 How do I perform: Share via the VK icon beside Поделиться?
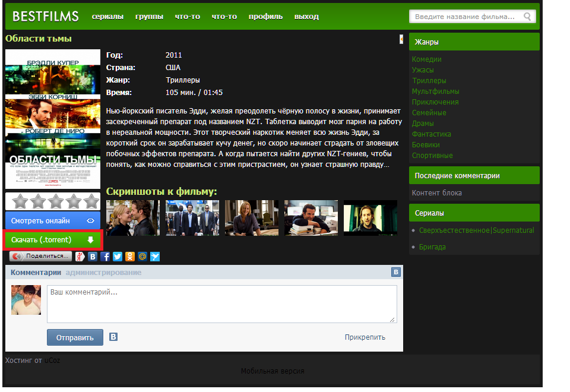point(93,257)
